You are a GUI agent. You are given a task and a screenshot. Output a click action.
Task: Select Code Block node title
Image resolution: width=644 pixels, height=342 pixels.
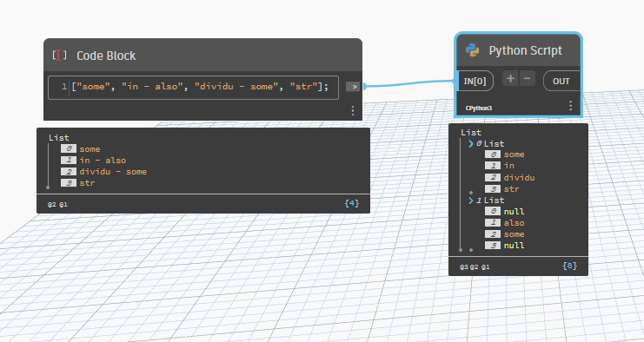coord(106,56)
